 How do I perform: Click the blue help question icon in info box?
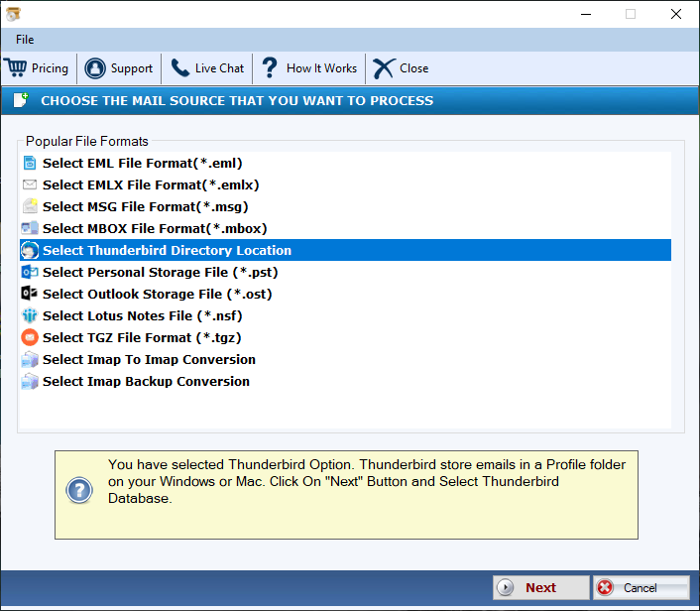tap(79, 490)
